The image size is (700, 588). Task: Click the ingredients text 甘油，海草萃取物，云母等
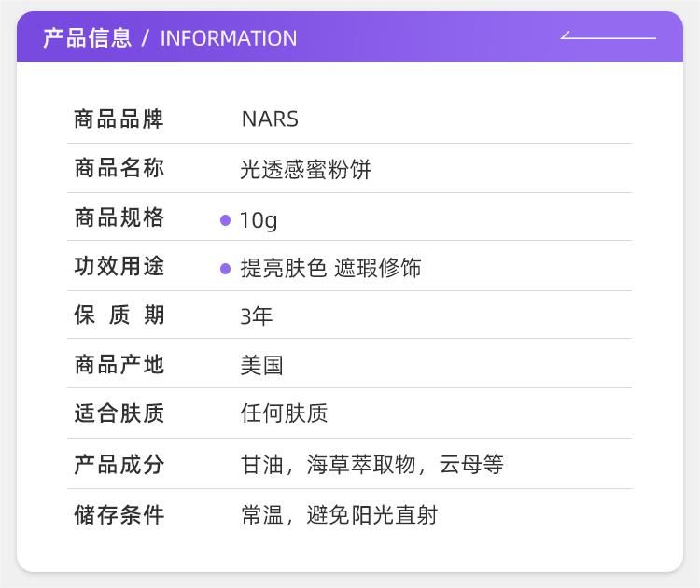point(371,465)
